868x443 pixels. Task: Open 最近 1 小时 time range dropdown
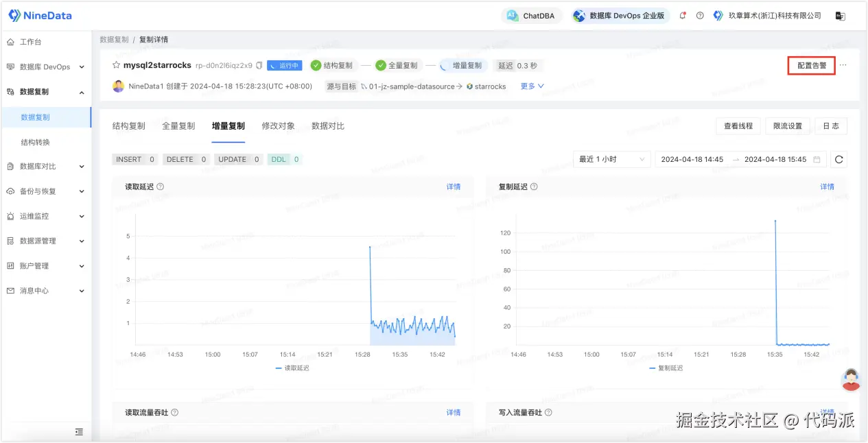(x=612, y=159)
